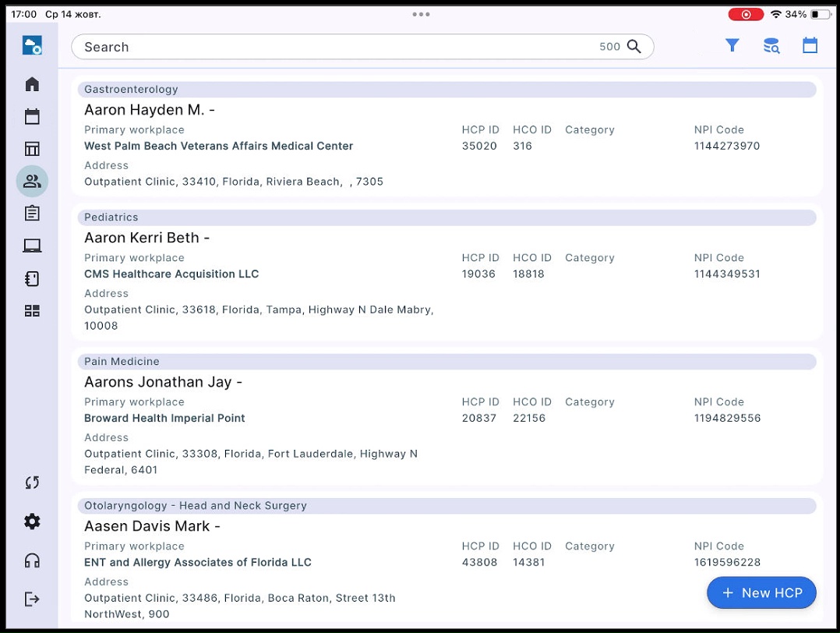Open the Settings gear icon

[32, 522]
